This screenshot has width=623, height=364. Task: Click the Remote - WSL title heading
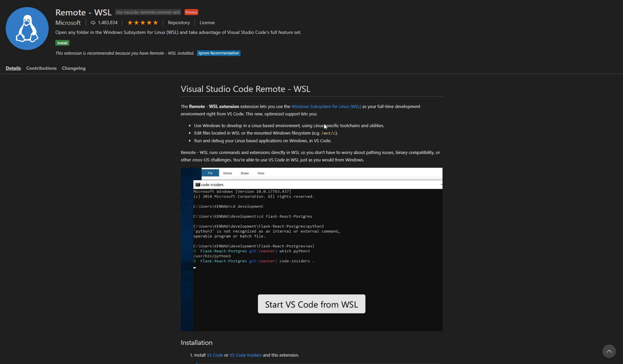pyautogui.click(x=84, y=12)
